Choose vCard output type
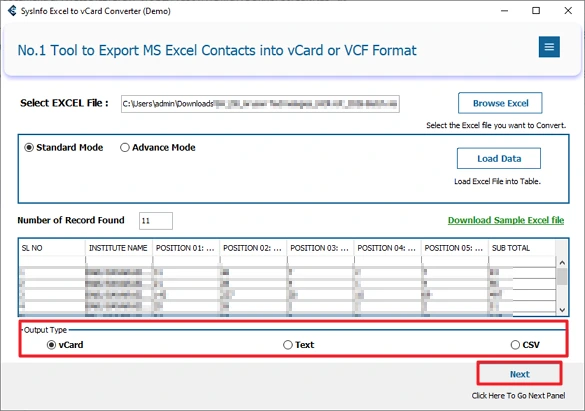585x411 pixels. (65, 345)
